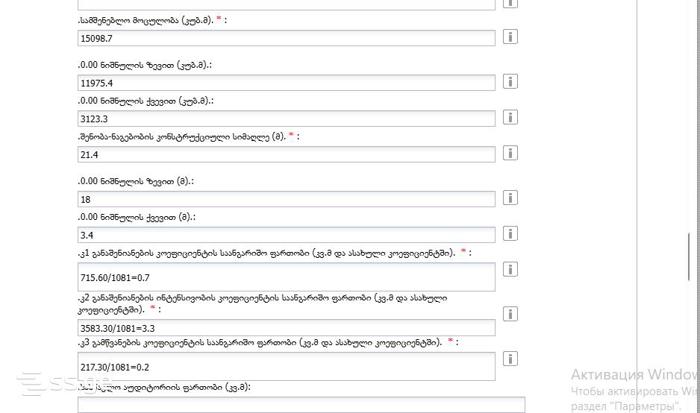Viewport: 700px width, 413px height.
Task: Focus the field with 3583.30/1081=3.3
Action: (286, 328)
